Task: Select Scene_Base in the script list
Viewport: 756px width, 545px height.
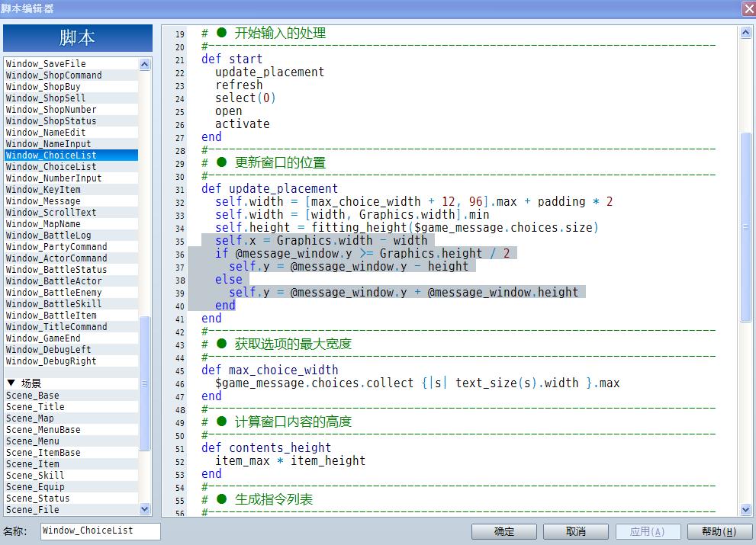Action: click(x=72, y=396)
